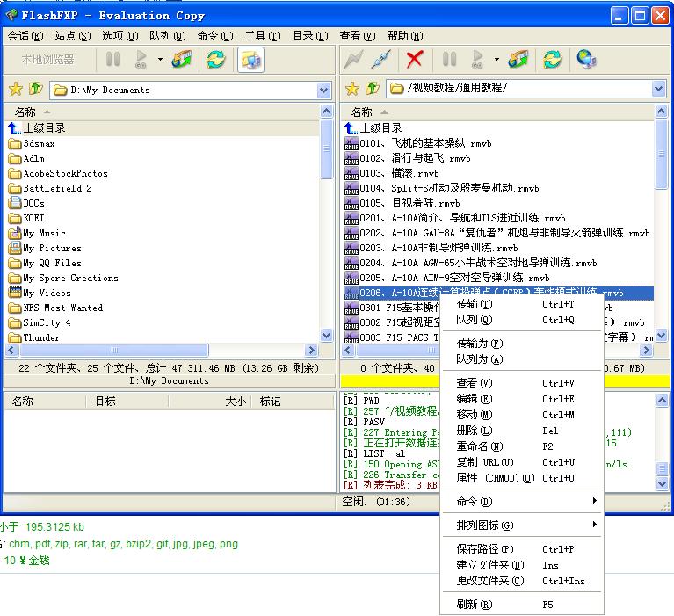Click queue 目标 column header
The image size is (674, 616).
127,402
